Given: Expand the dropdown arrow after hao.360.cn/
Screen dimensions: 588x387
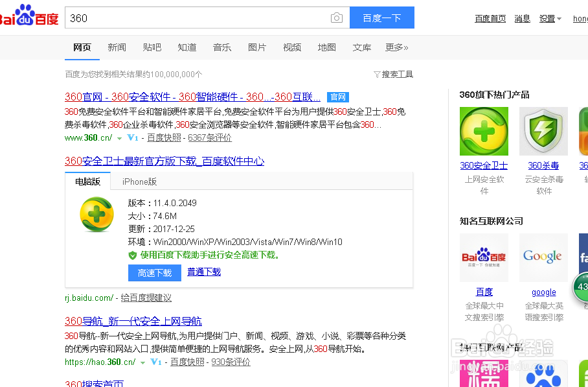Looking at the screenshot, I should click(142, 363).
